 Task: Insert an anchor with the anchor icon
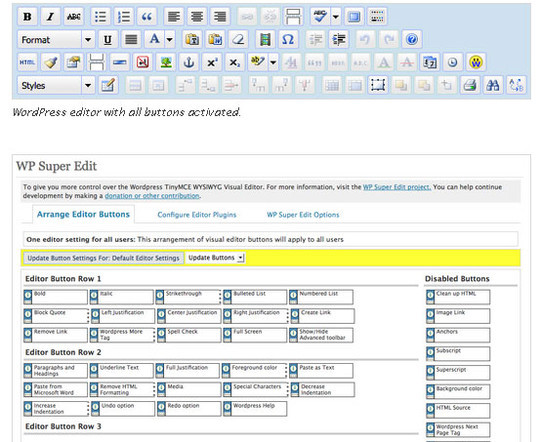coord(189,62)
